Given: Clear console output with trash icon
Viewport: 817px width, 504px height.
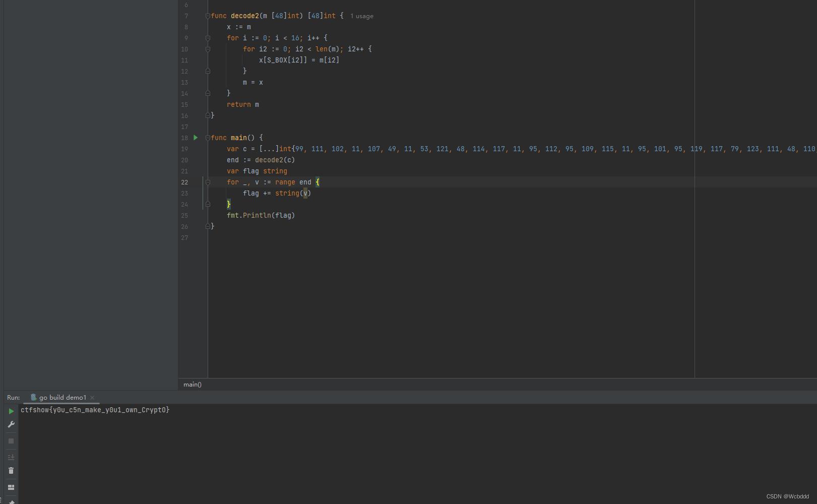Looking at the screenshot, I should 11,470.
